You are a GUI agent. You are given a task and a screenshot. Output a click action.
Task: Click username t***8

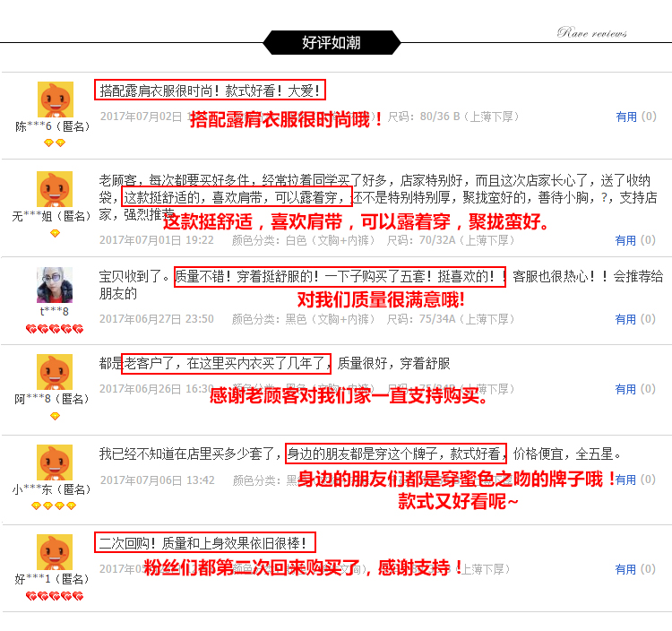(55, 311)
